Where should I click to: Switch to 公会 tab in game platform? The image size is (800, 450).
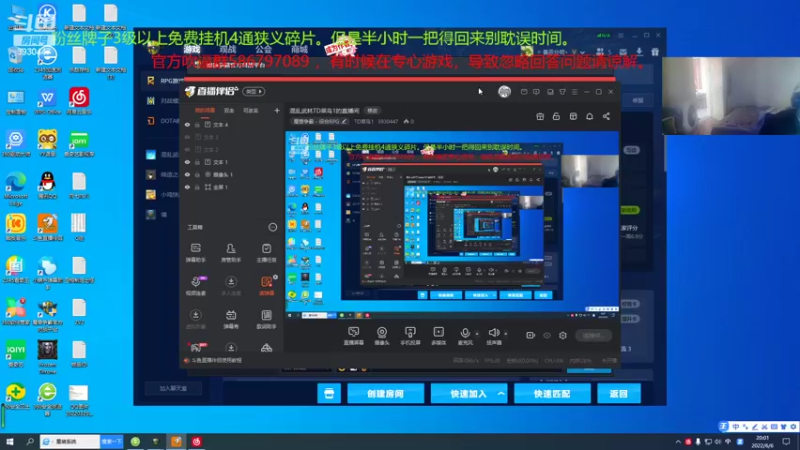click(264, 49)
